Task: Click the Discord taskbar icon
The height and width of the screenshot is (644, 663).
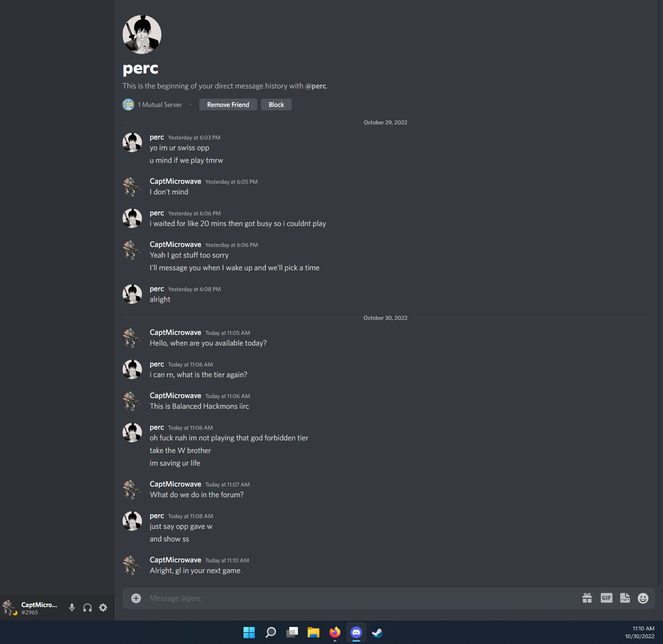Action: [356, 632]
